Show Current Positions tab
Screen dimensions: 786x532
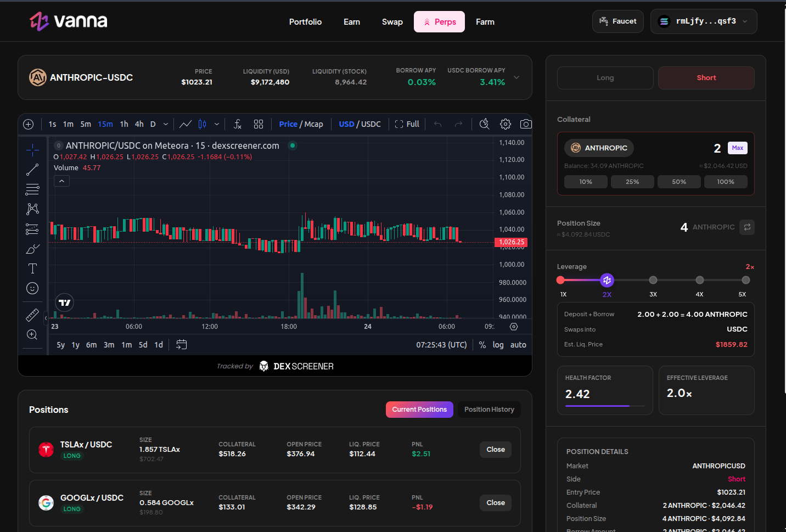tap(419, 410)
